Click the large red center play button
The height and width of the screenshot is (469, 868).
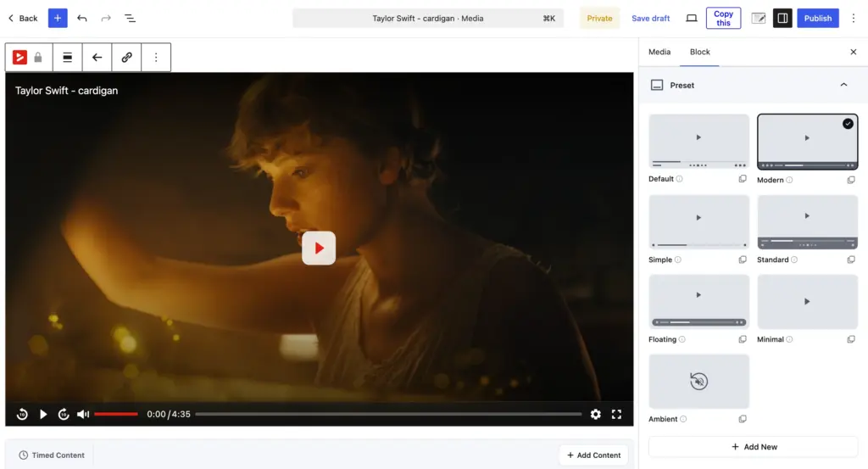click(x=319, y=248)
